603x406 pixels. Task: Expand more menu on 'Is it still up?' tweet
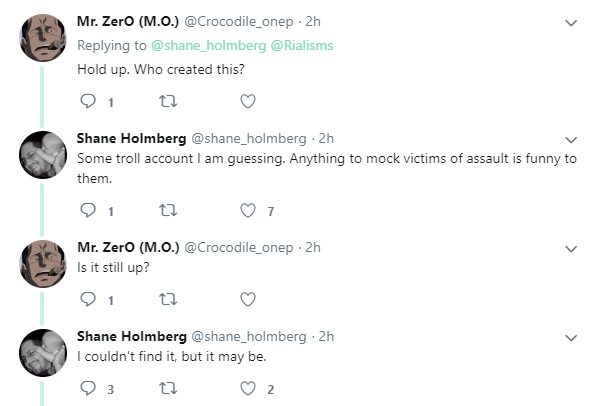point(571,249)
